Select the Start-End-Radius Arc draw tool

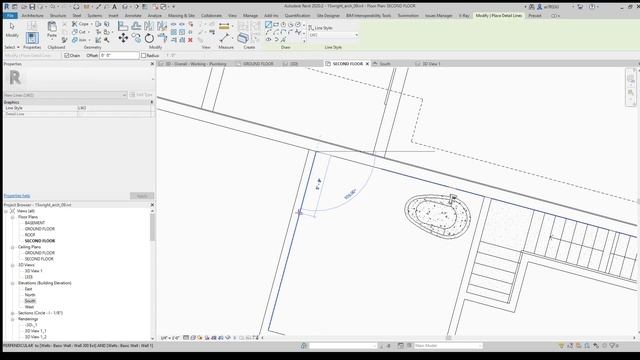click(x=268, y=32)
